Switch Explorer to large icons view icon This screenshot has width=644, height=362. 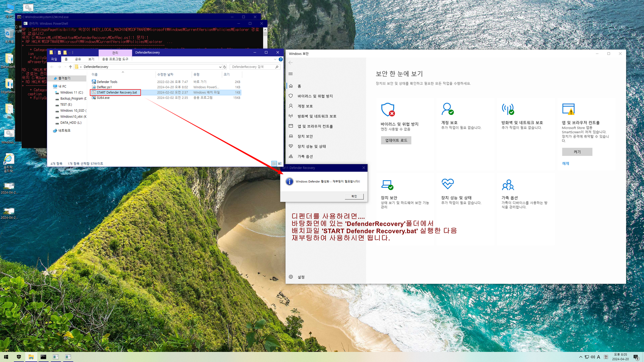pyautogui.click(x=280, y=164)
